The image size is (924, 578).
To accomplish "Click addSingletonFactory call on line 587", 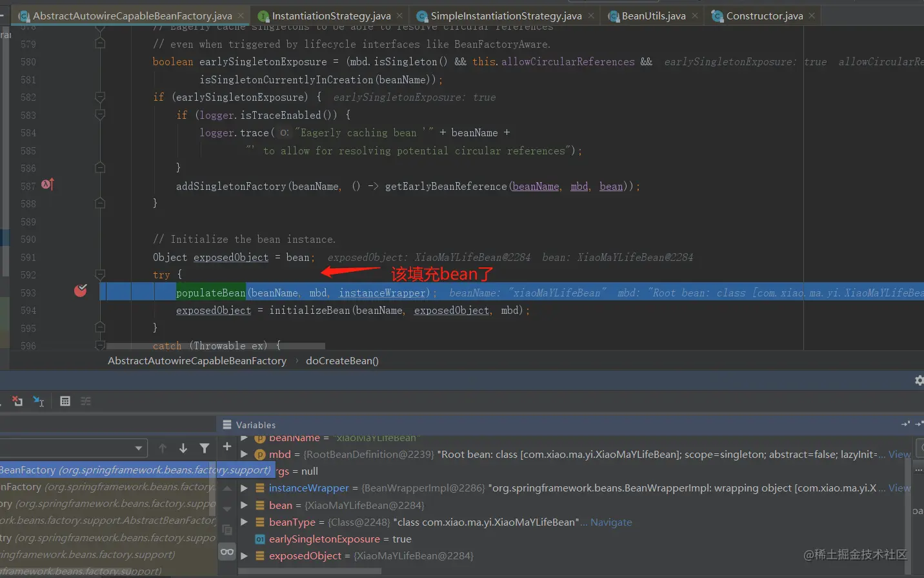I will [231, 186].
